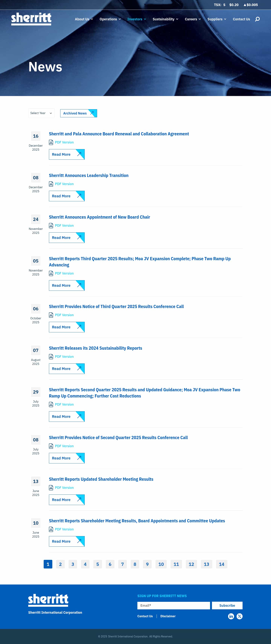This screenshot has width=271, height=644.
Task: Click PDF icon for 2024 Sustainability Reports
Action: [51, 357]
